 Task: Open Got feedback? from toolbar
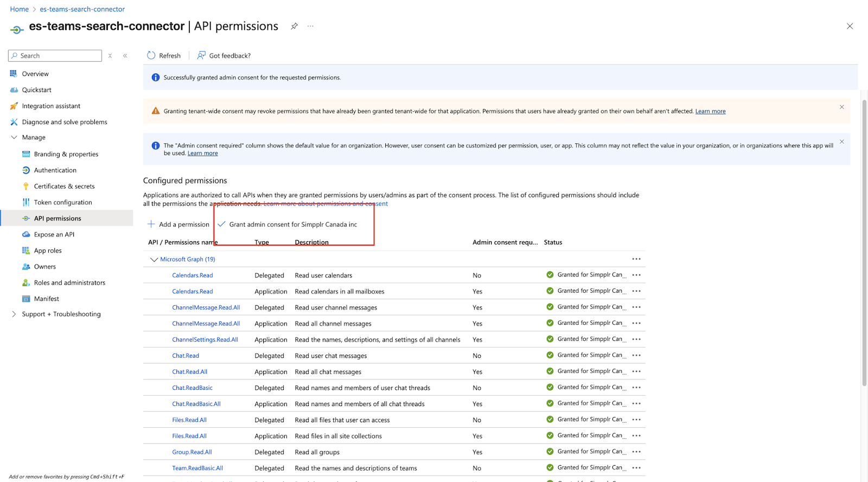pyautogui.click(x=224, y=55)
